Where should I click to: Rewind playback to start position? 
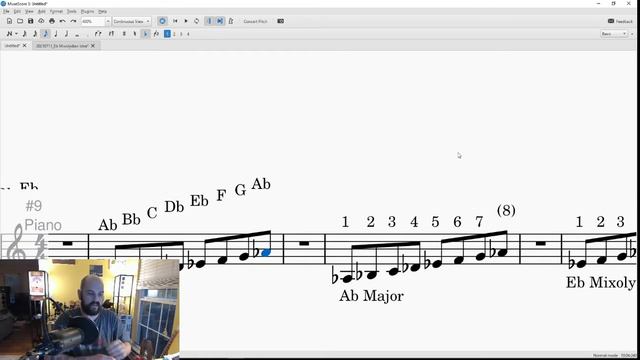[x=175, y=21]
